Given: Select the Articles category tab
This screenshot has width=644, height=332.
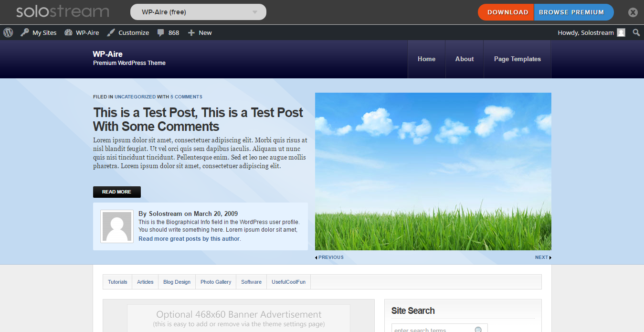Looking at the screenshot, I should pyautogui.click(x=145, y=282).
